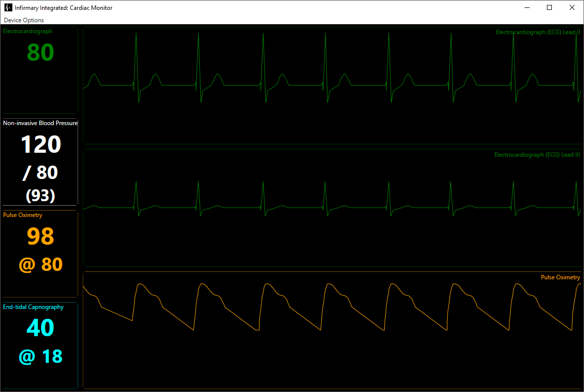The image size is (584, 392).
Task: Select the end-tidal CO2 value 40
Action: point(41,328)
